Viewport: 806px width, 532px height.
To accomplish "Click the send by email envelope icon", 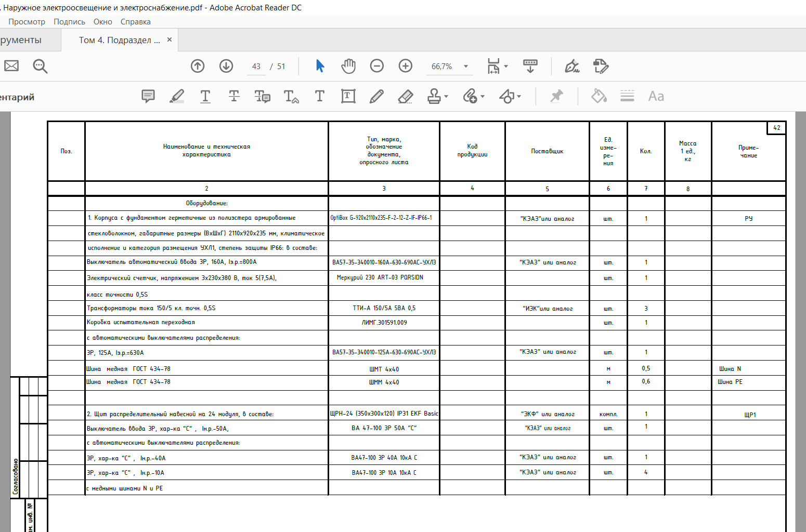I will pos(11,66).
